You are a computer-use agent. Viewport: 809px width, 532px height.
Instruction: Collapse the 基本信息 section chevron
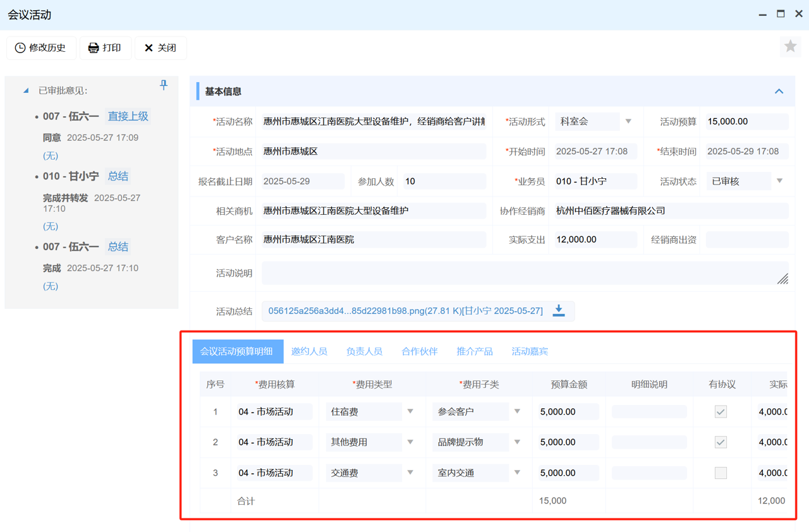coord(779,92)
